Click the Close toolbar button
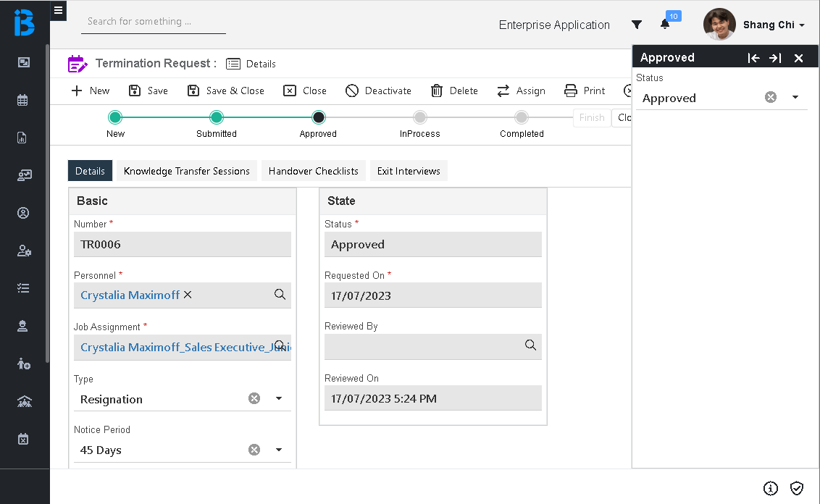 pos(305,91)
